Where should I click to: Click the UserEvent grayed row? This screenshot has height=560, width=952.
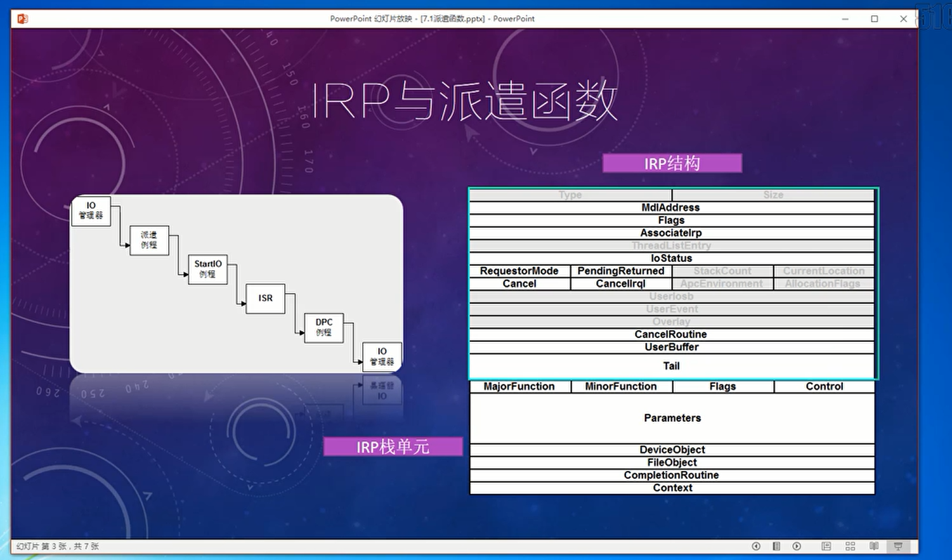pyautogui.click(x=672, y=309)
